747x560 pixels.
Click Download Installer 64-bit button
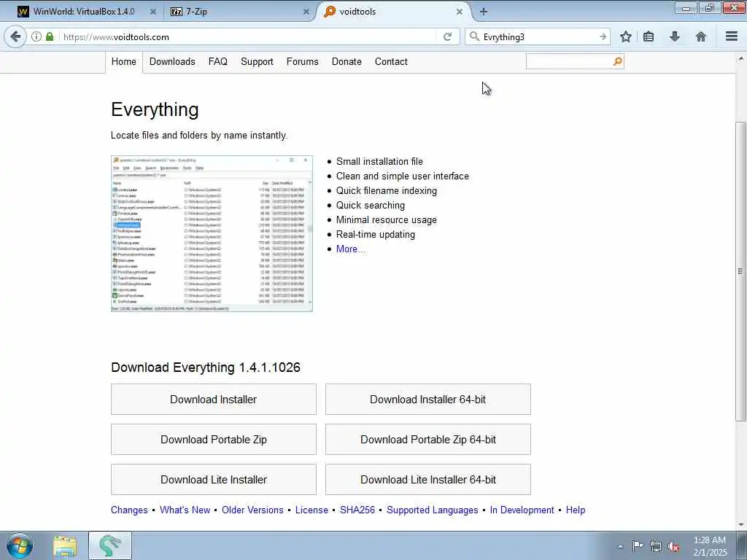427,400
